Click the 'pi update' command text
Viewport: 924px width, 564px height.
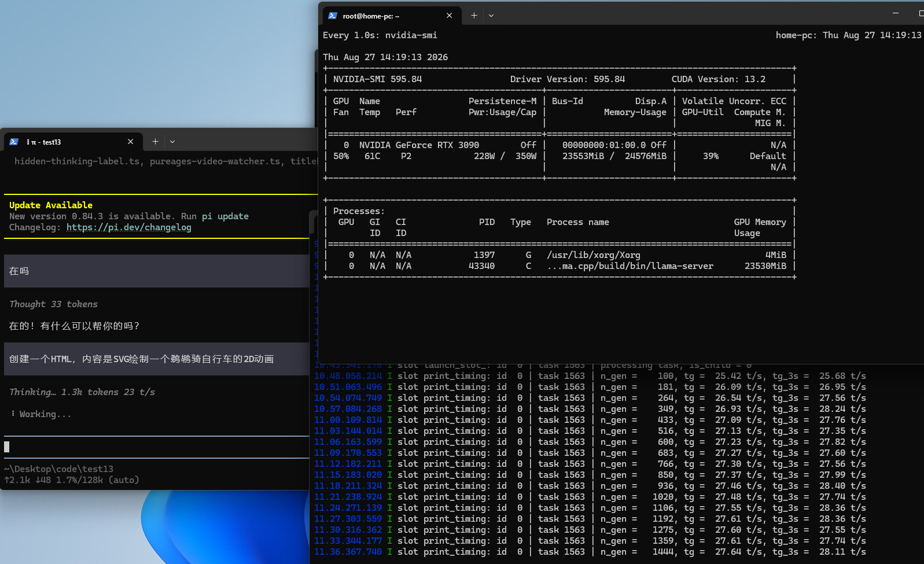click(225, 216)
